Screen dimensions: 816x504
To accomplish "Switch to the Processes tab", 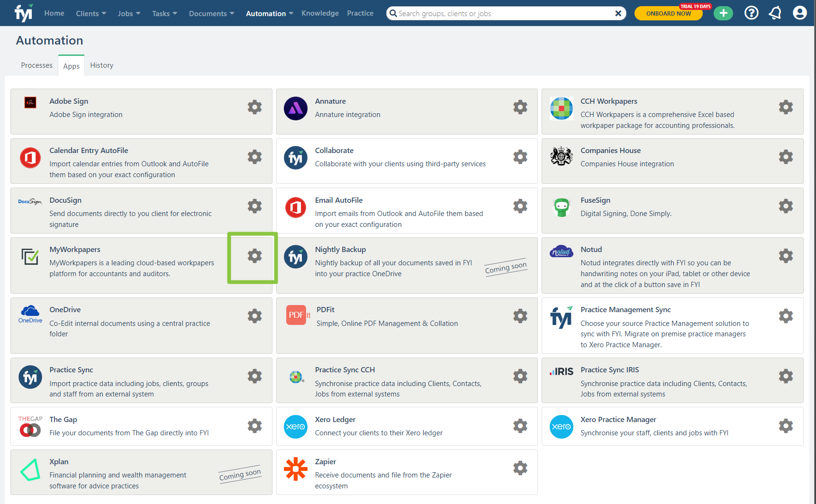I will coord(36,65).
